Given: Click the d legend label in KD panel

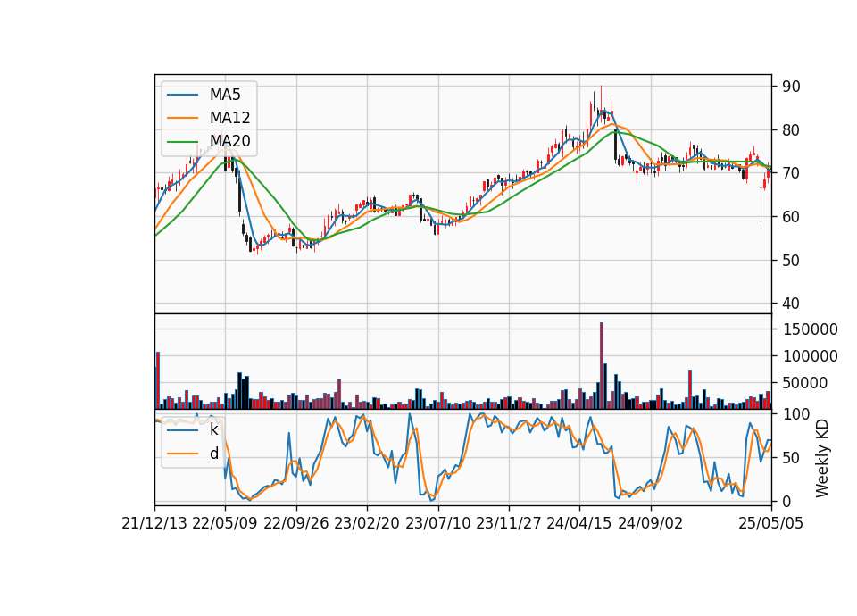Looking at the screenshot, I should point(213,454).
